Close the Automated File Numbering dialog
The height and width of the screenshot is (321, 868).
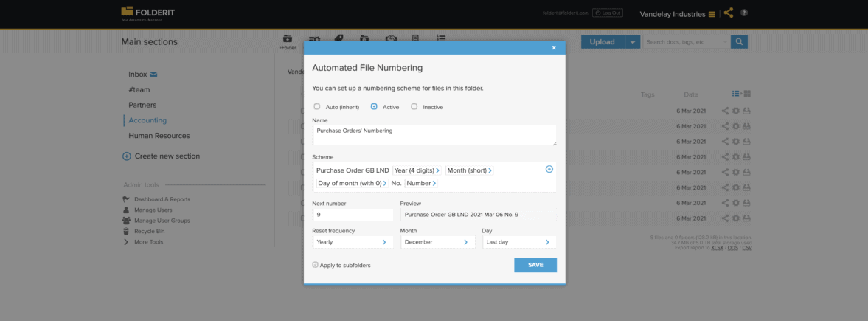click(554, 48)
